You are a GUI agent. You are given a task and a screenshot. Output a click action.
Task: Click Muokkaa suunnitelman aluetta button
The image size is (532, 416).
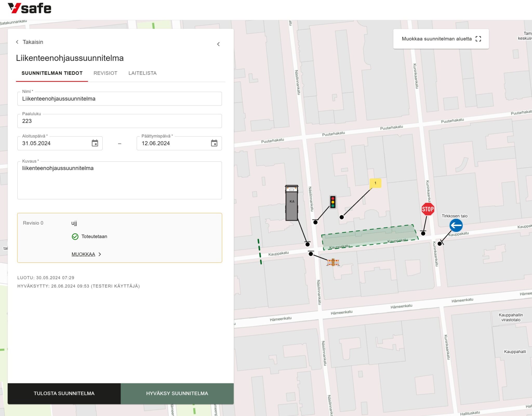pos(441,39)
